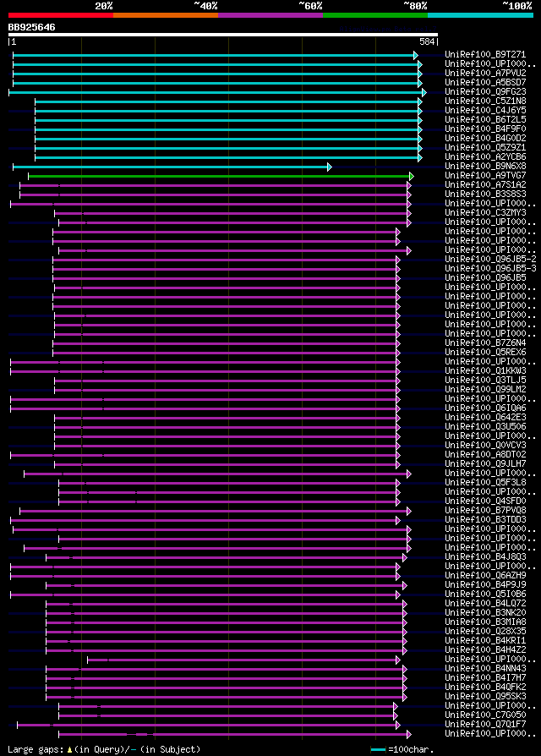The image size is (541, 756).
Task: Open hit UniRef100_Q3U506
Action: (485, 426)
